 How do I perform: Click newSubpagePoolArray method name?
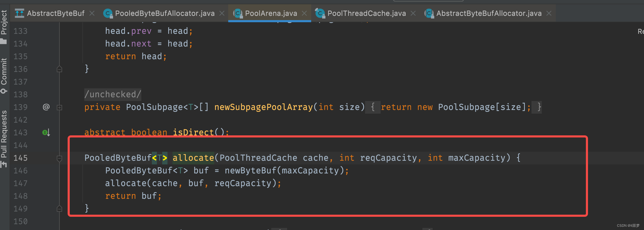[x=263, y=107]
